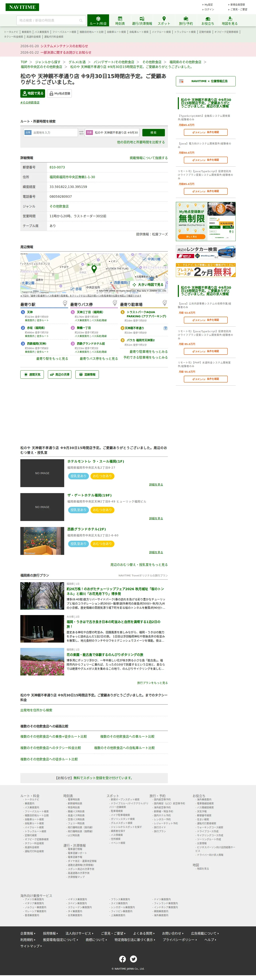Toggle 最寄りバス停 pins check icon
This screenshot has height=980, width=256.
(x=115, y=303)
